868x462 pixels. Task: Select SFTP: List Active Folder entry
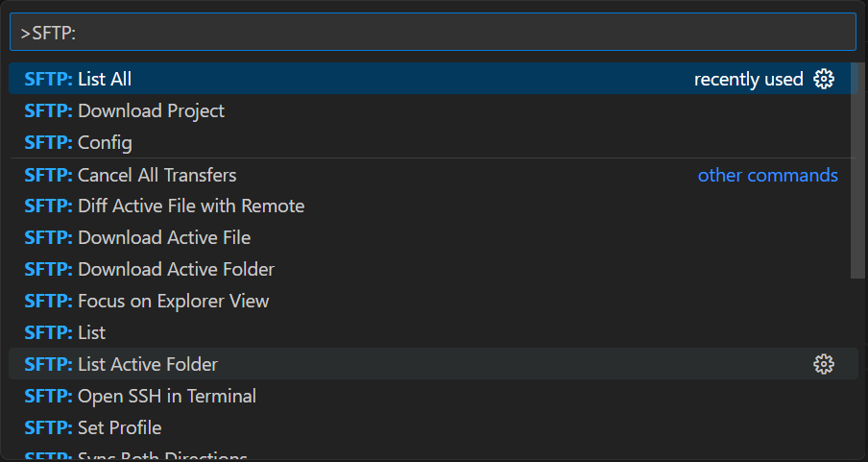coord(121,364)
